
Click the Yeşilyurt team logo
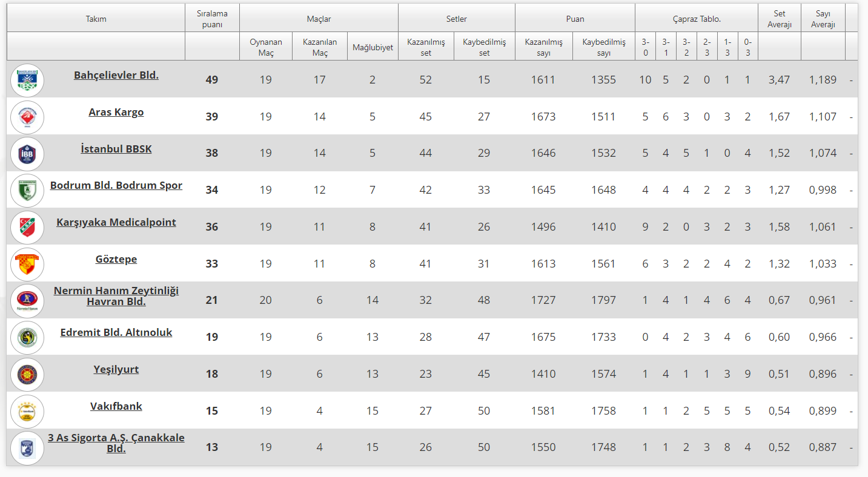point(27,374)
